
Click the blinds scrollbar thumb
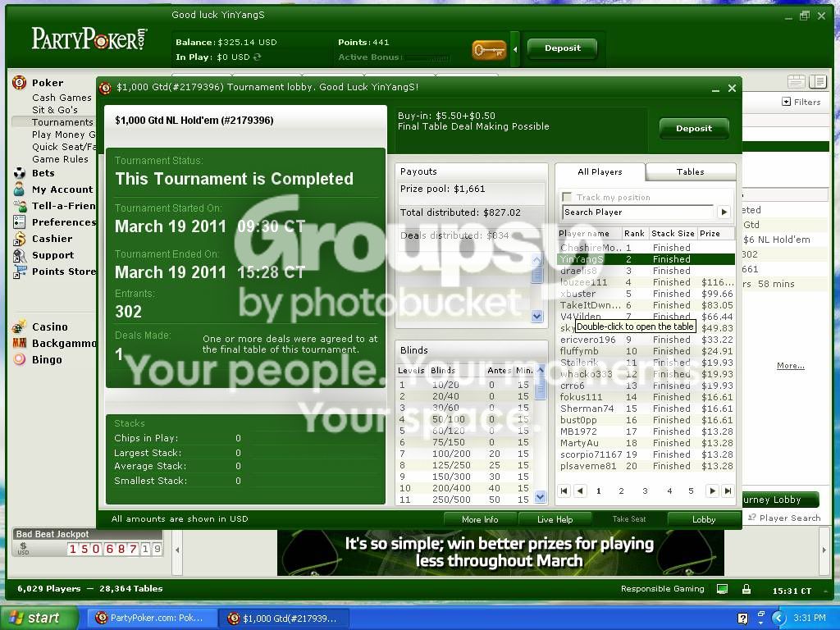tap(540, 390)
